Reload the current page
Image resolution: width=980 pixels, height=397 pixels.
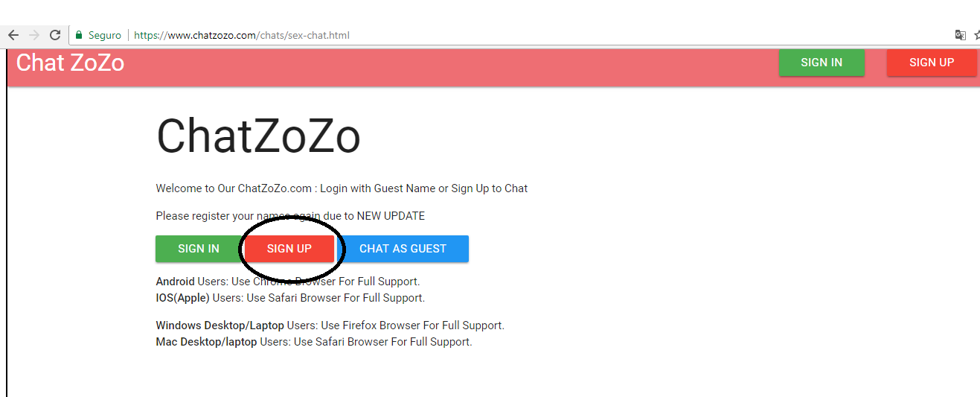click(x=55, y=35)
